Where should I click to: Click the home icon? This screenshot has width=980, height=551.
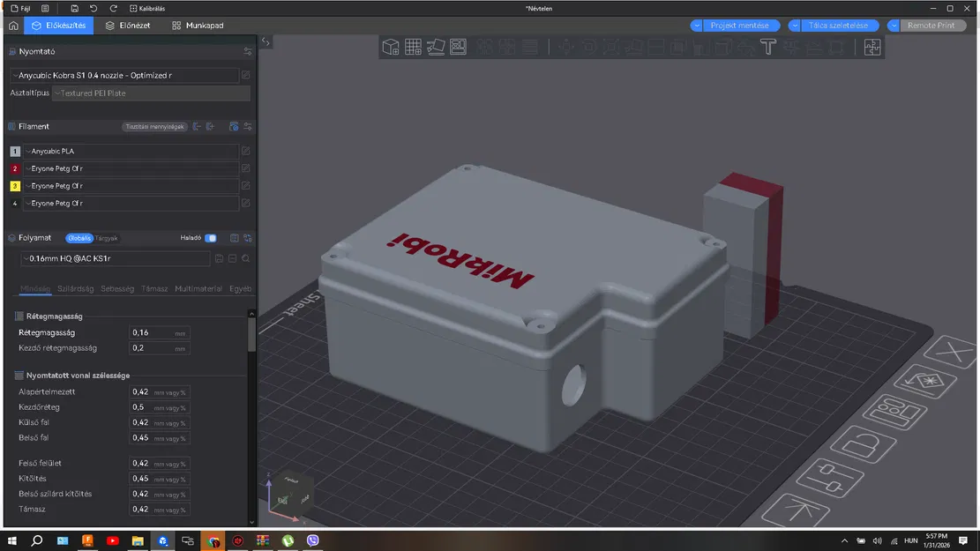(x=12, y=26)
